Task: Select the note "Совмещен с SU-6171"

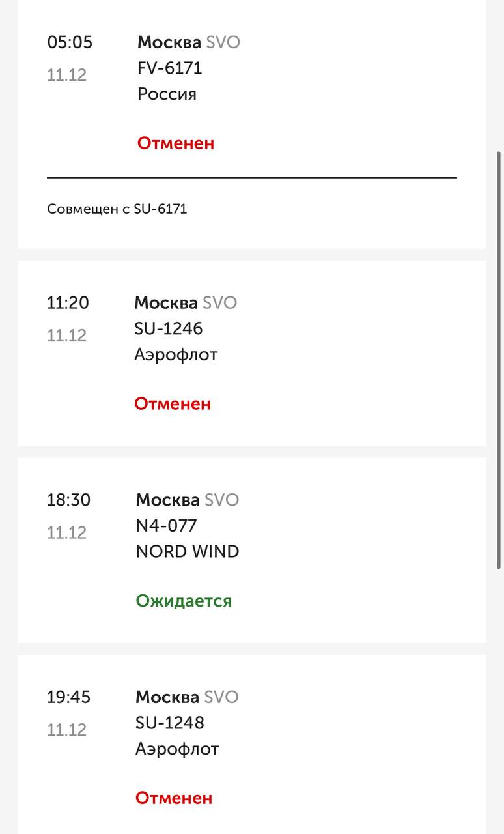Action: pos(117,209)
